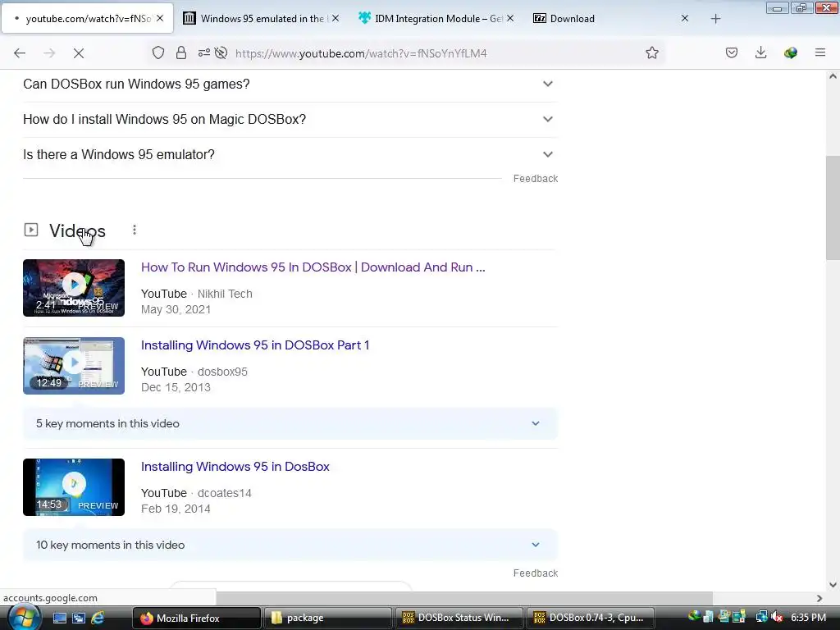Open 'Installing Windows 95 in DosBox' link

click(235, 467)
